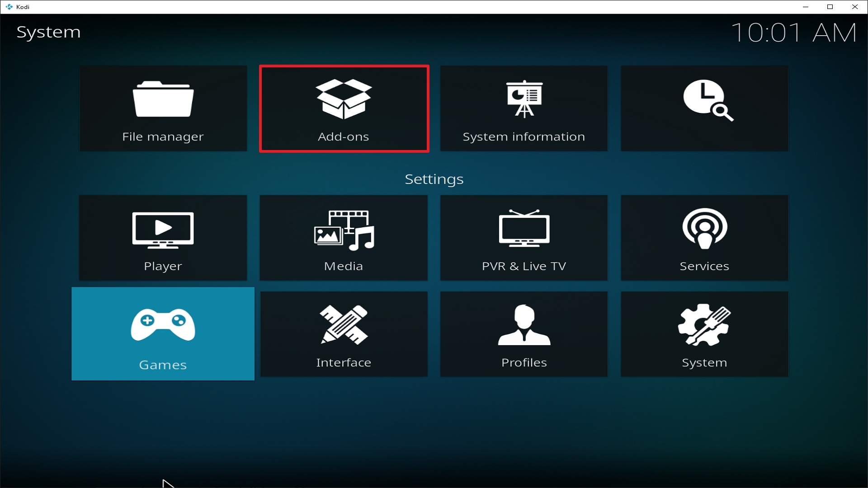Click the File manager label
The width and height of the screenshot is (868, 488).
tap(163, 137)
